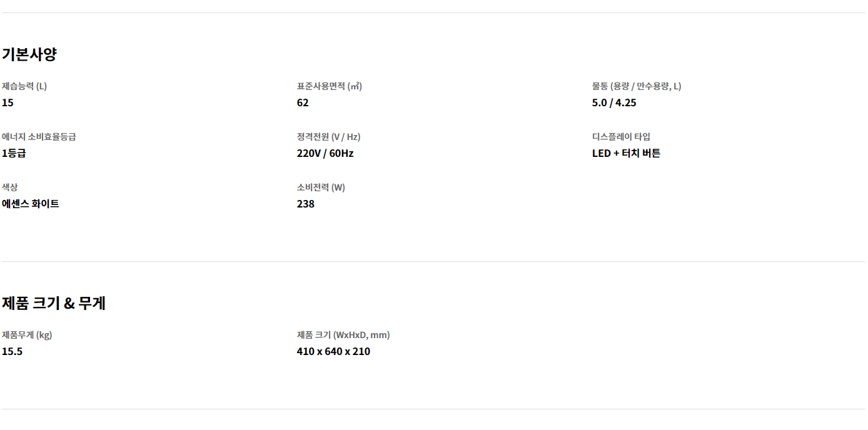Viewport: 868px width, 430px height.
Task: Click the 소비전력 (W) label
Action: pyautogui.click(x=321, y=187)
